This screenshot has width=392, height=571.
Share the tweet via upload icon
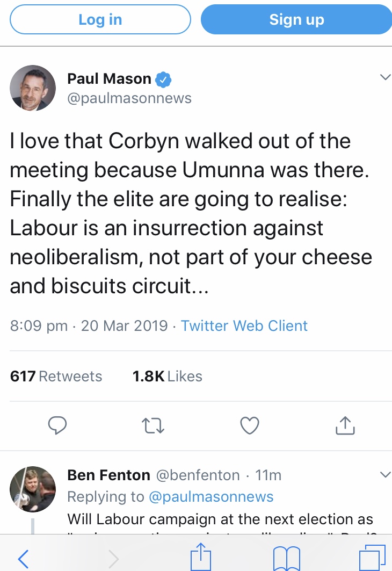[345, 425]
